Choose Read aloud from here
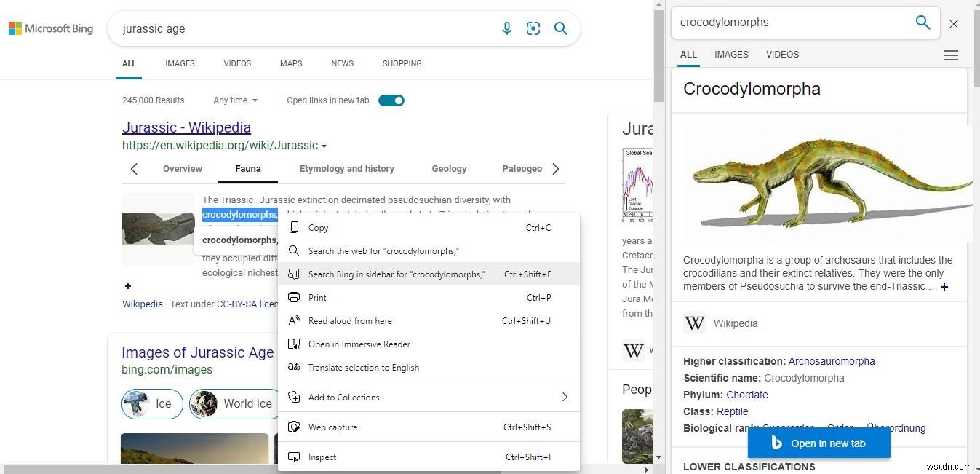The image size is (980, 474). point(429,321)
